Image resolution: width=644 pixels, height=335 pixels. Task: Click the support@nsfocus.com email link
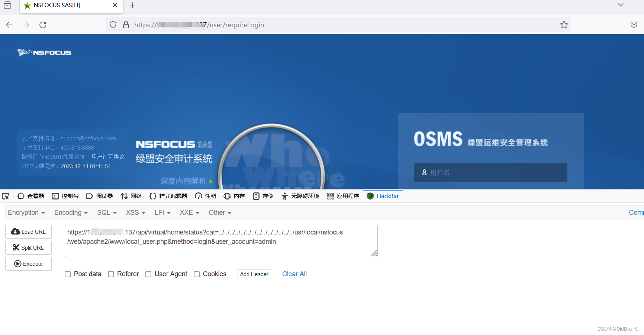tap(88, 138)
